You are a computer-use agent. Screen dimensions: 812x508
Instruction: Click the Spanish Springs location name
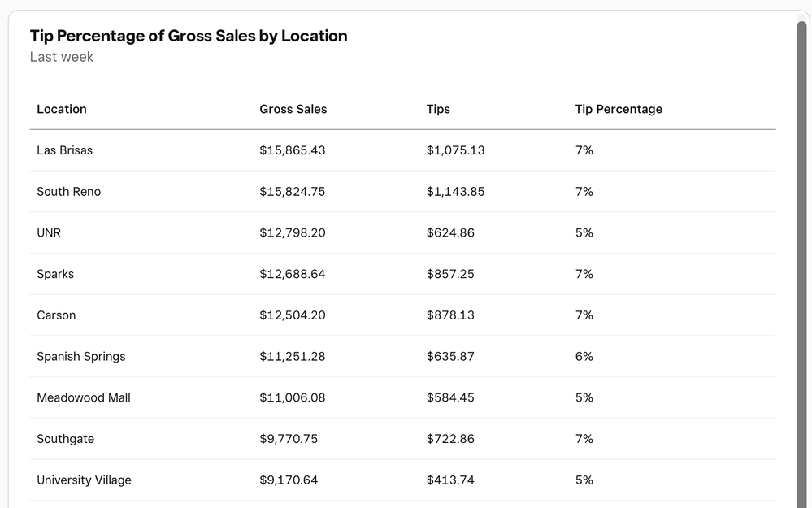[81, 357]
